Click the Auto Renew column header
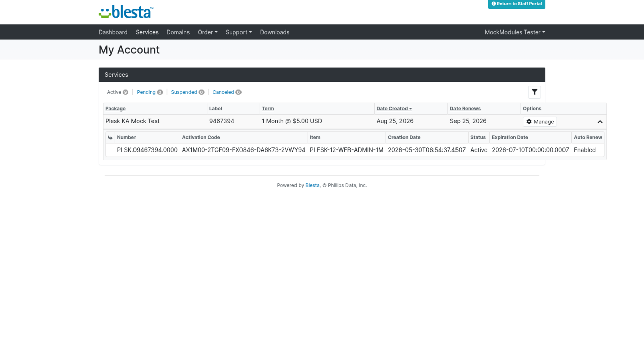 click(x=588, y=138)
